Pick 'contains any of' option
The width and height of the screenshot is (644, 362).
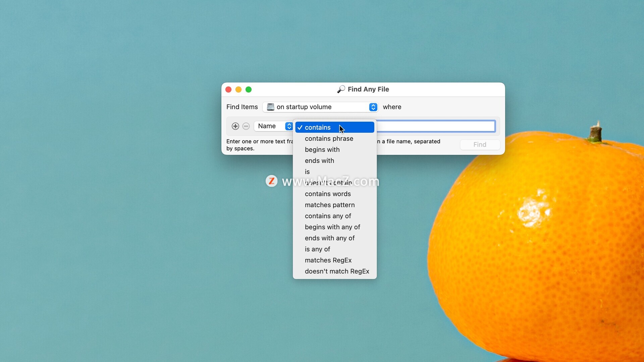tap(334, 216)
